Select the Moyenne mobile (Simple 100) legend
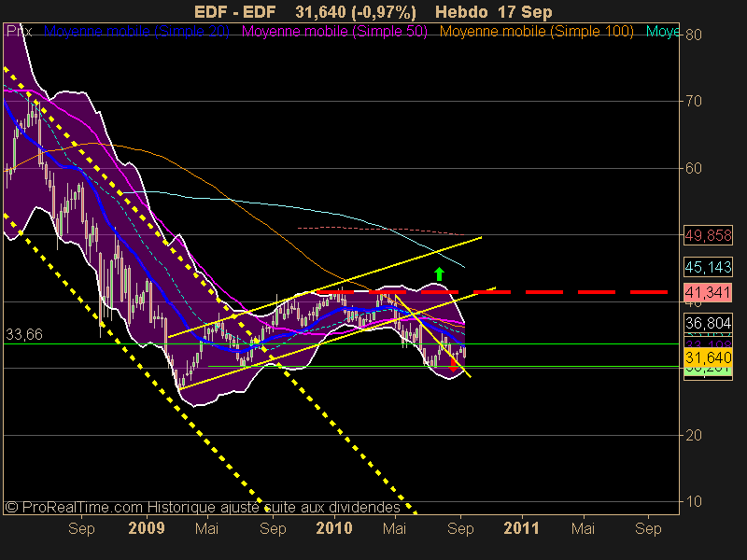The height and width of the screenshot is (560, 747). coord(536,32)
